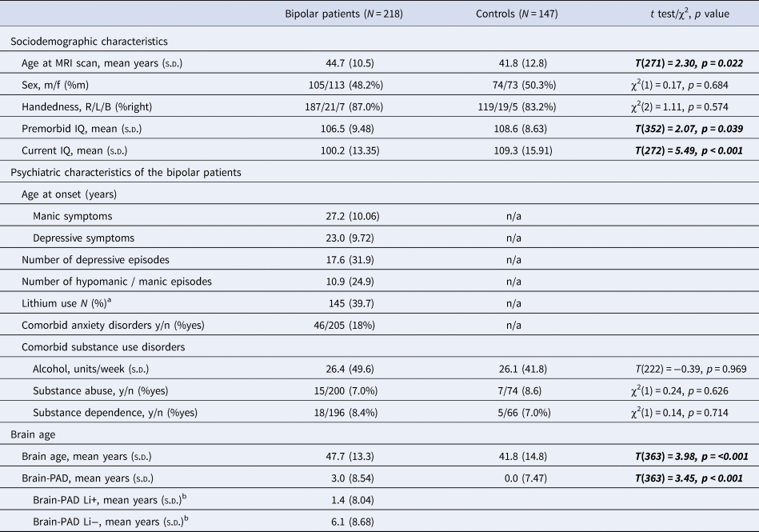This screenshot has width=759, height=532.
Task: Click the 'Manic symptoms' row label
Action: [x=73, y=216]
